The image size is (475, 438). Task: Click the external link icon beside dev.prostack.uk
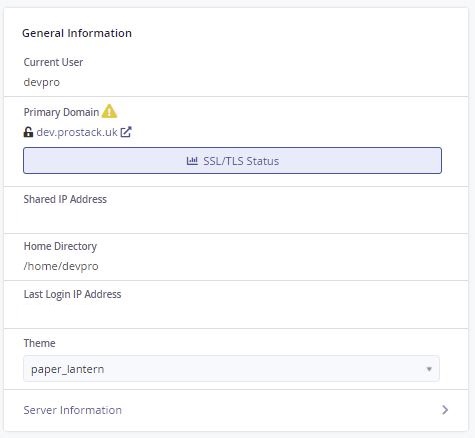126,132
